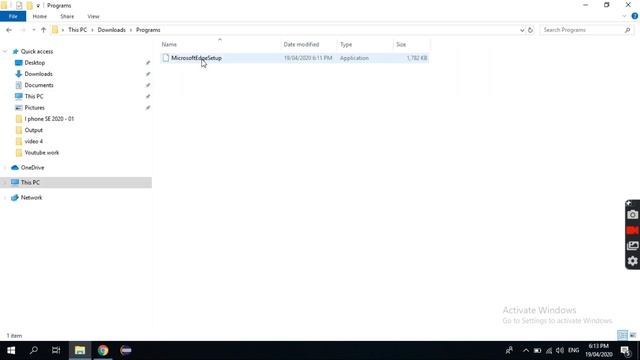Sort by the Name column header
640x360 pixels.
coord(169,44)
